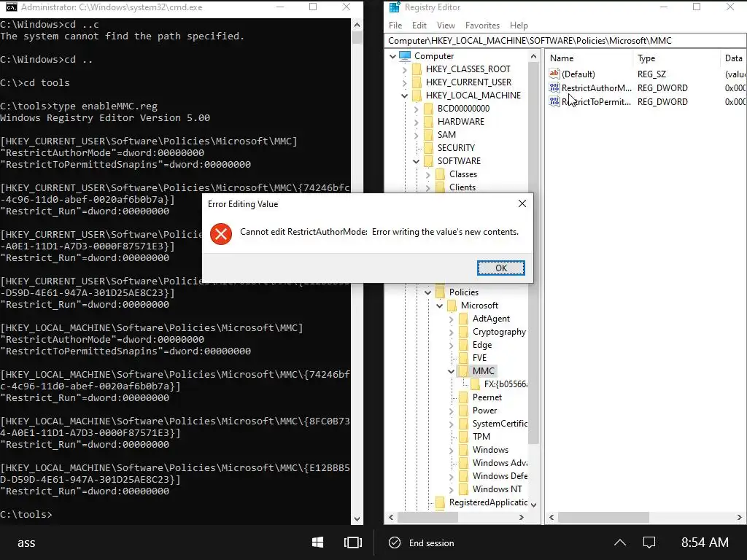
Task: Select the Power key folder icon
Action: point(463,411)
